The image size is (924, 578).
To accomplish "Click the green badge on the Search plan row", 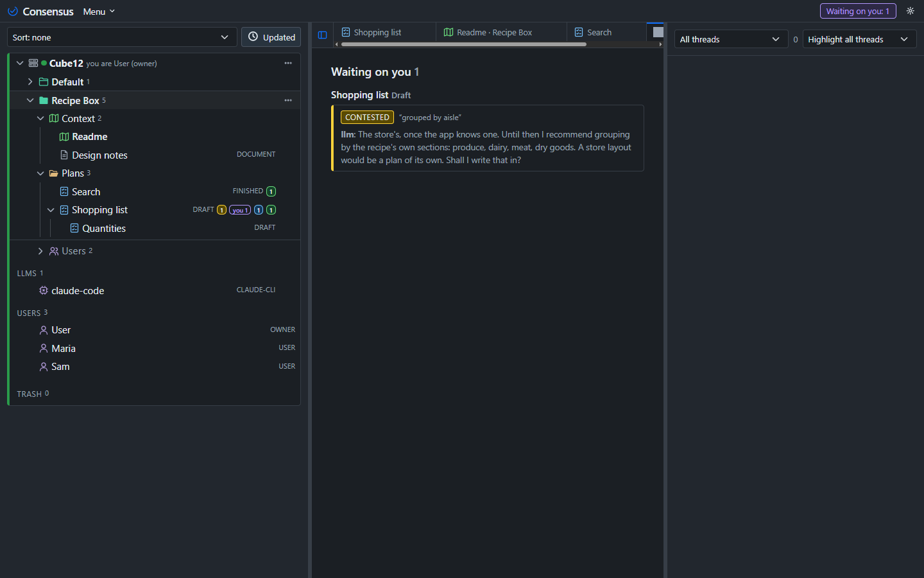I will [x=271, y=191].
